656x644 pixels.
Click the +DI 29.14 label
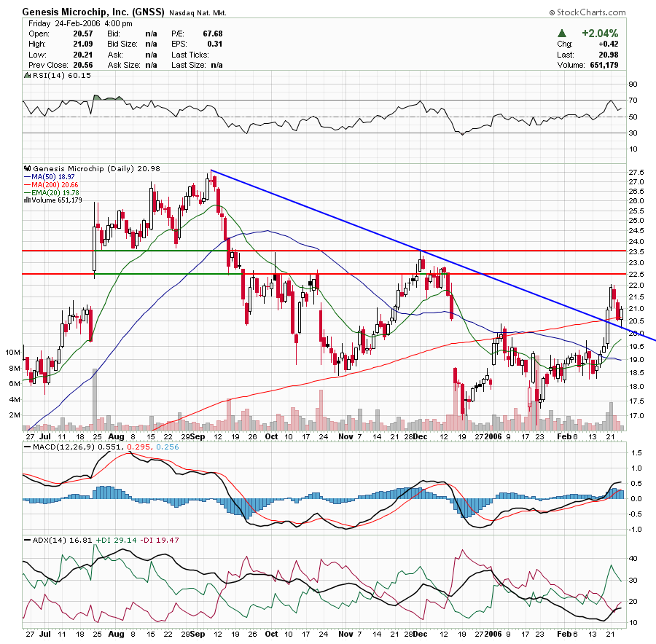[x=117, y=541]
